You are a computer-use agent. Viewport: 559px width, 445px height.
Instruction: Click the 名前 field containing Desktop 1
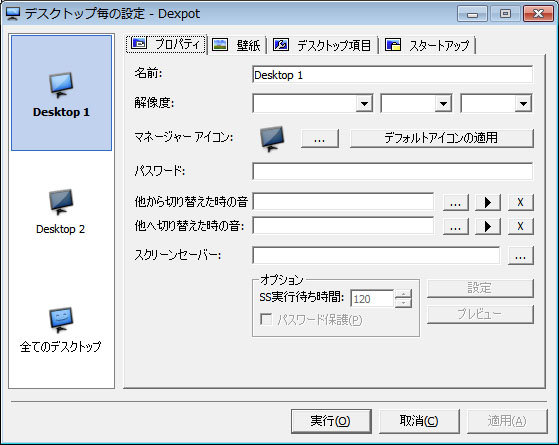point(393,75)
